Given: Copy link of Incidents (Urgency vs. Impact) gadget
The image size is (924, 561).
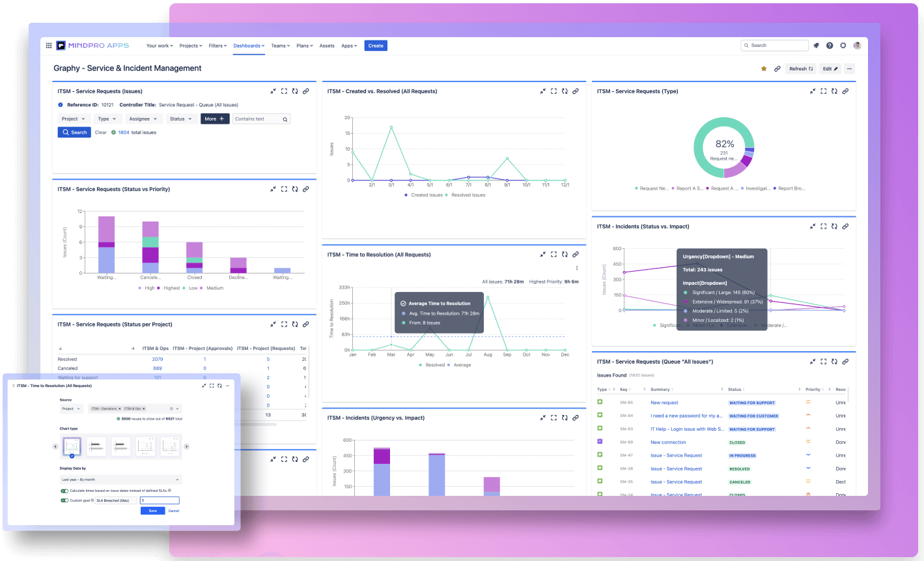Looking at the screenshot, I should 576,418.
